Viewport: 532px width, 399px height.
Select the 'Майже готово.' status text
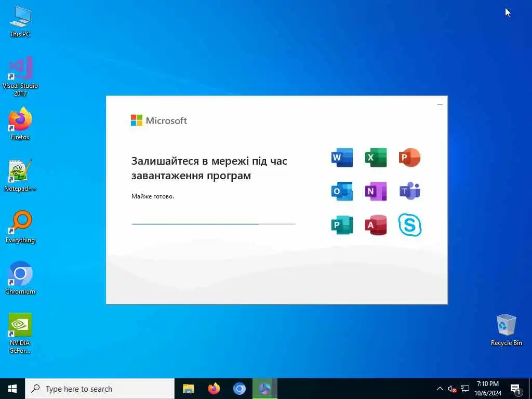pyautogui.click(x=153, y=196)
